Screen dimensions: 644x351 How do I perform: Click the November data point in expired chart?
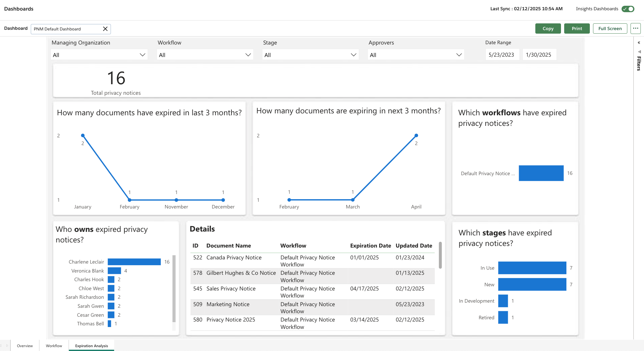click(x=176, y=200)
